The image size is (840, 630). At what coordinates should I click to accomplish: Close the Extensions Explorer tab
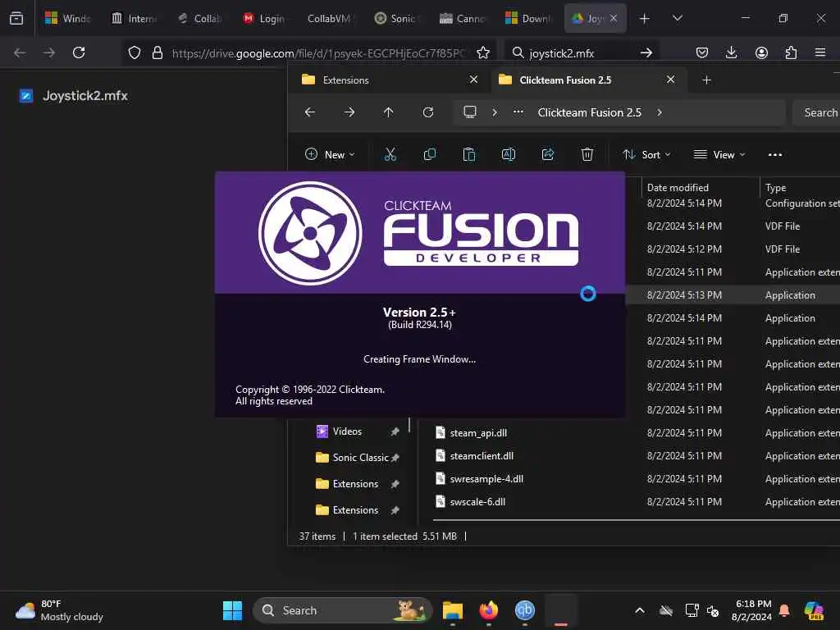click(473, 80)
